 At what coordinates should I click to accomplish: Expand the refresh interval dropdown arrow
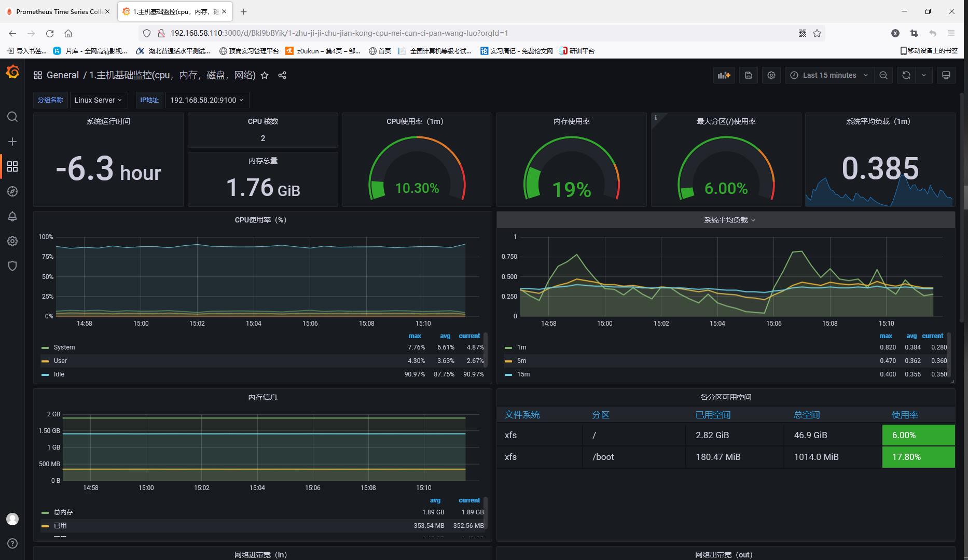pyautogui.click(x=924, y=75)
